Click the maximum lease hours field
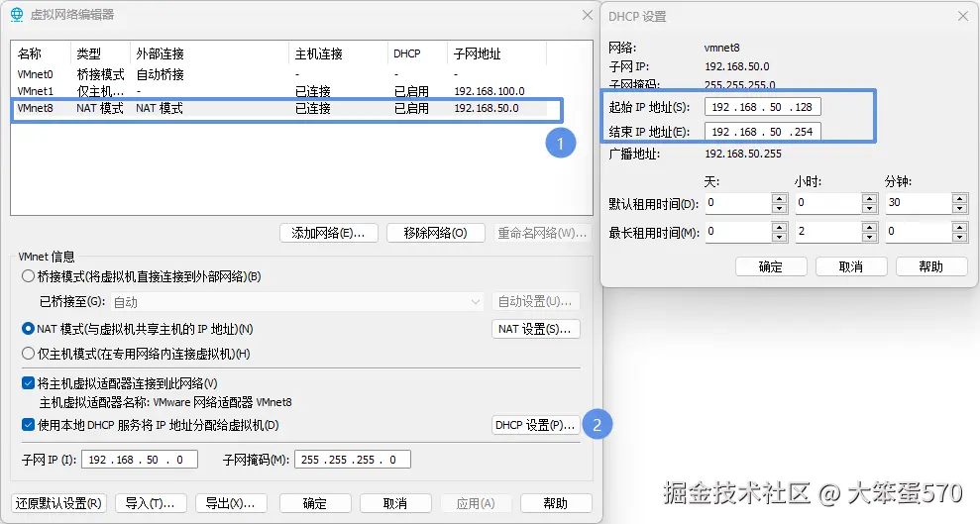Image resolution: width=980 pixels, height=524 pixels. (828, 232)
